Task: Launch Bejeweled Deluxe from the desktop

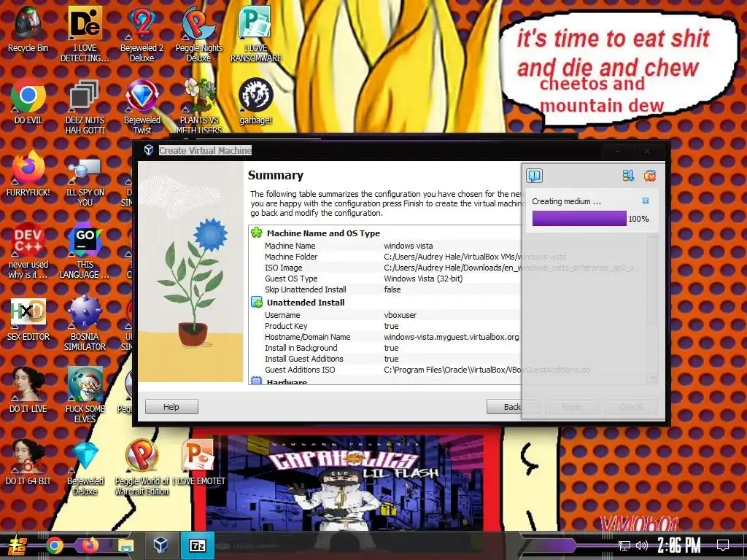Action: [x=85, y=467]
